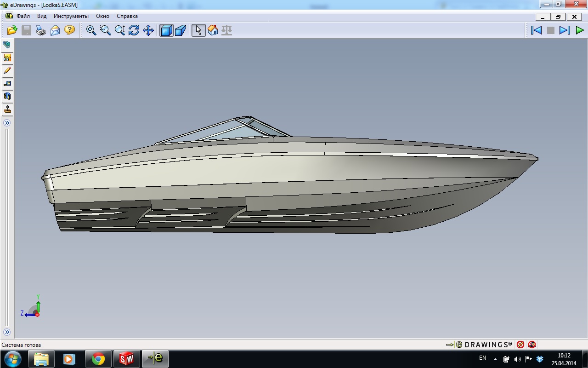Click the Print icon in toolbar
The height and width of the screenshot is (368, 588).
(x=41, y=30)
